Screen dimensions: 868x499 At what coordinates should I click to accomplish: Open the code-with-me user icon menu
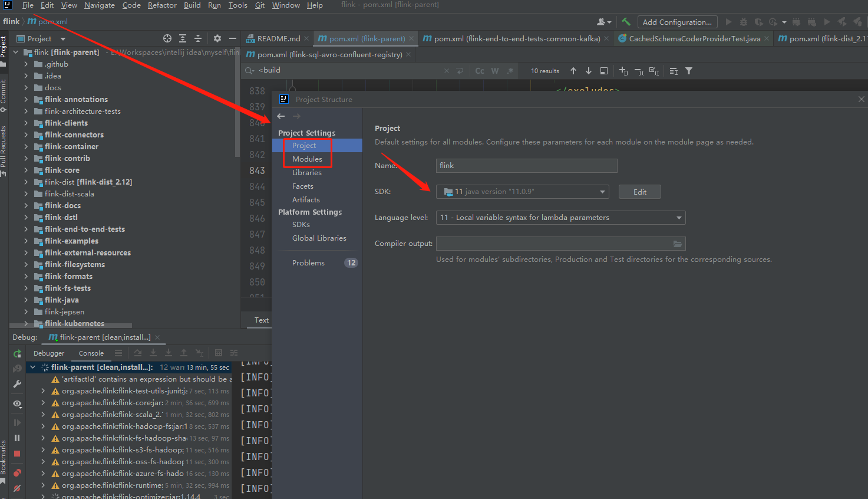coord(603,22)
